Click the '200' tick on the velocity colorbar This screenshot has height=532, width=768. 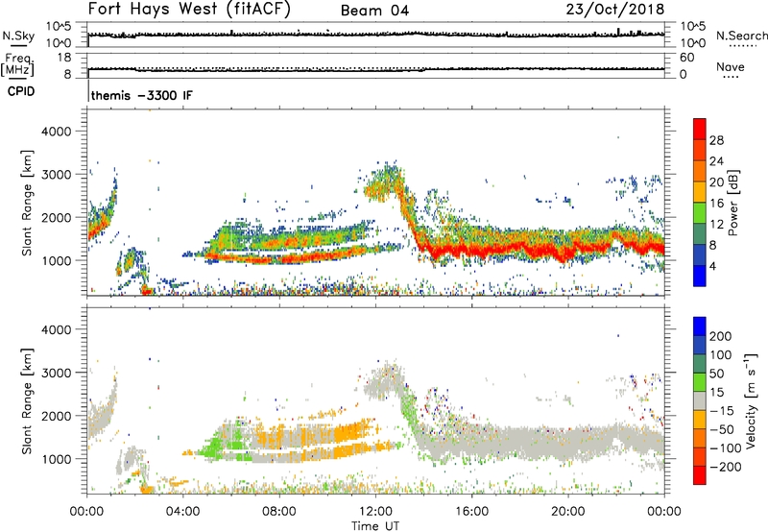(x=721, y=336)
